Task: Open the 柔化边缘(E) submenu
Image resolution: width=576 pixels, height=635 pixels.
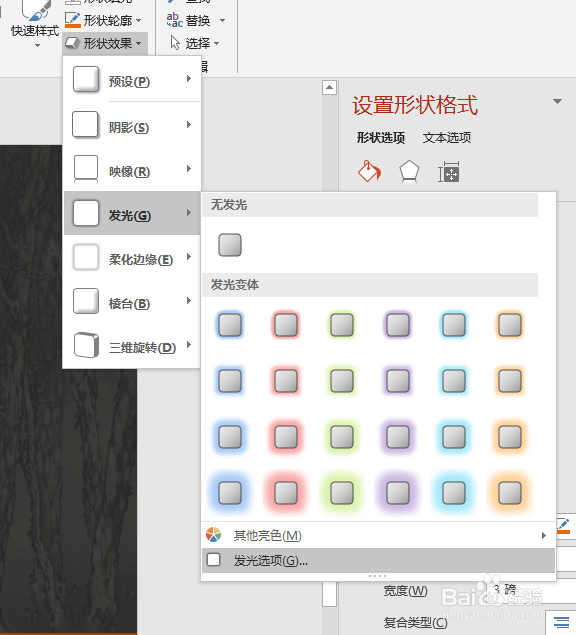Action: point(132,258)
